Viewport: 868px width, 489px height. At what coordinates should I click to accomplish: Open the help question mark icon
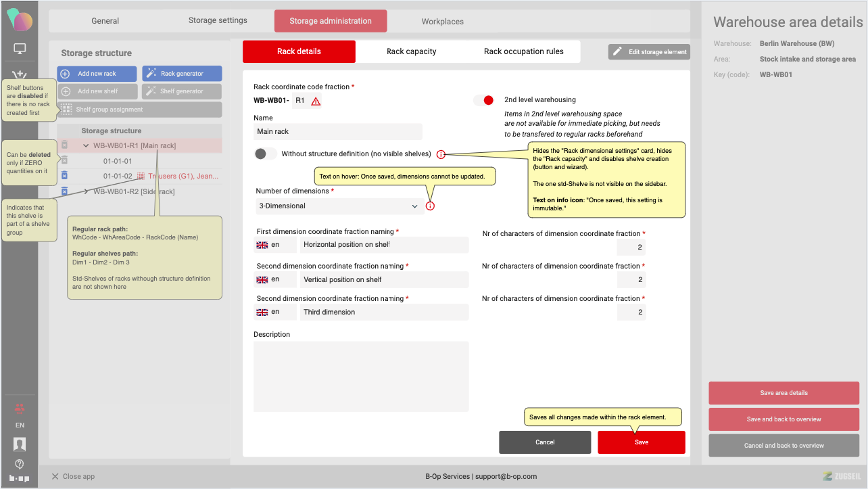point(20,464)
